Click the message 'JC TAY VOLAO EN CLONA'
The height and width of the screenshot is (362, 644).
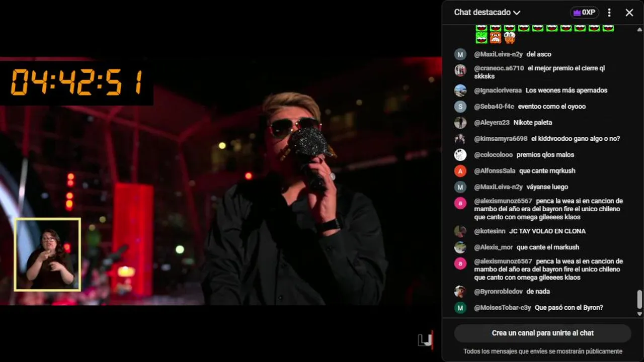(547, 231)
